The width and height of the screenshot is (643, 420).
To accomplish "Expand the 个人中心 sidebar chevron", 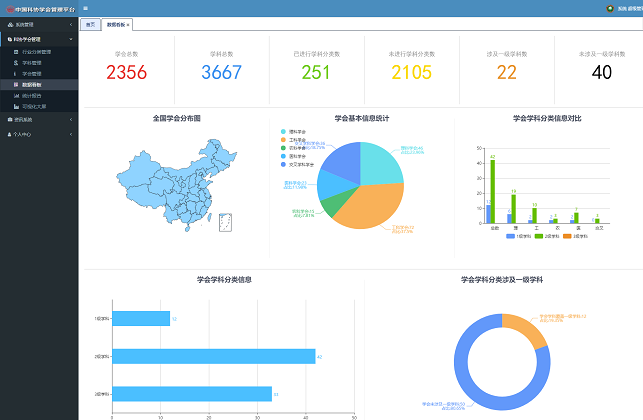I will coord(71,135).
